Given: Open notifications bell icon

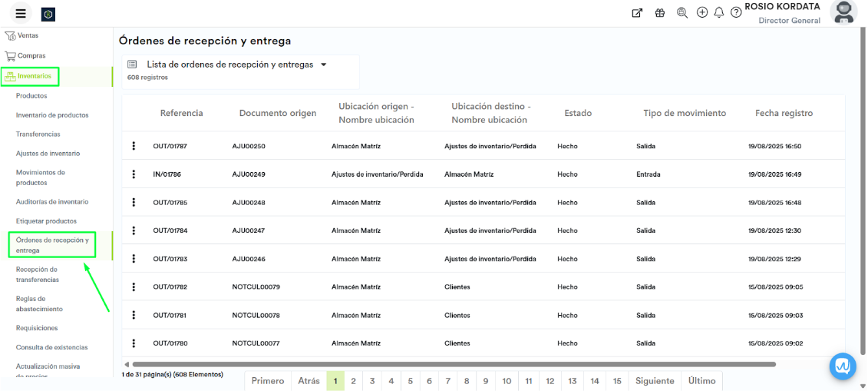Looking at the screenshot, I should point(719,13).
